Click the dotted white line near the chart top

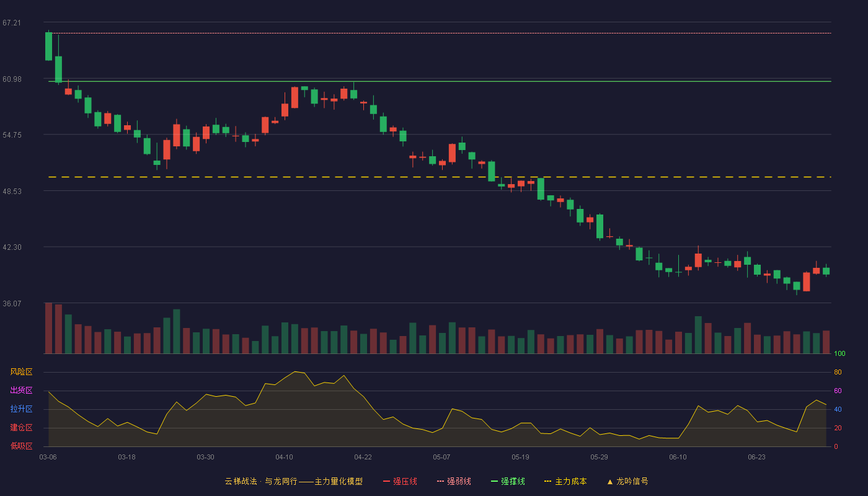coord(440,33)
